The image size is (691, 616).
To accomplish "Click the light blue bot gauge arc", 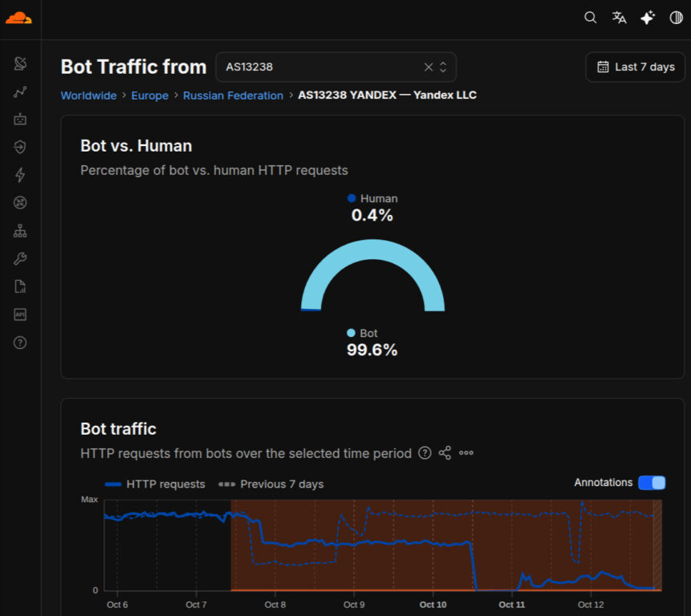I will 373,249.
